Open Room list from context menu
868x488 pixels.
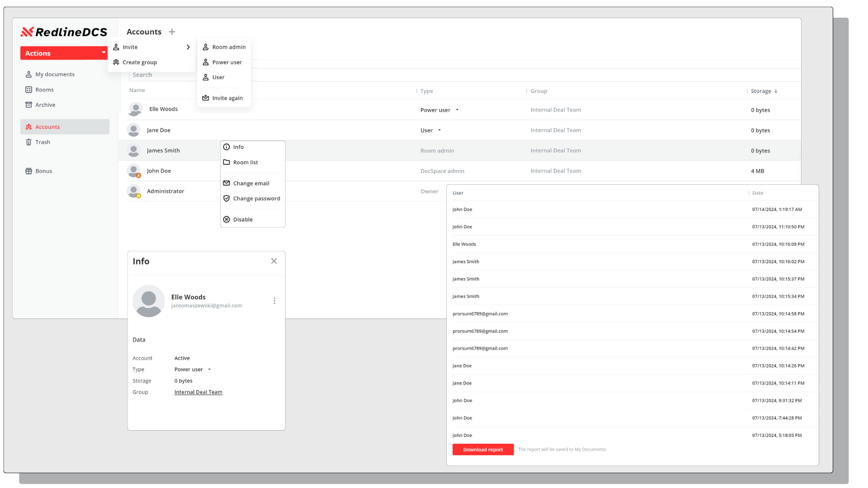coord(245,162)
